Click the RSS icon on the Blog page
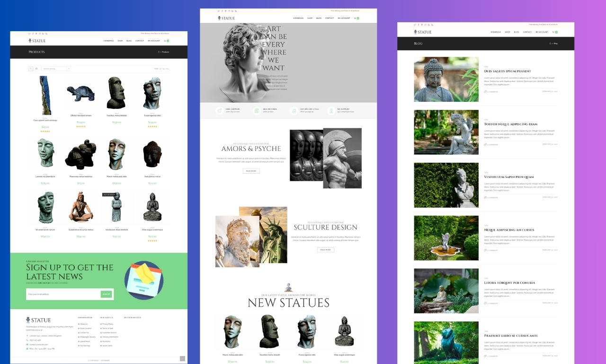This screenshot has width=606, height=364. tap(433, 25)
